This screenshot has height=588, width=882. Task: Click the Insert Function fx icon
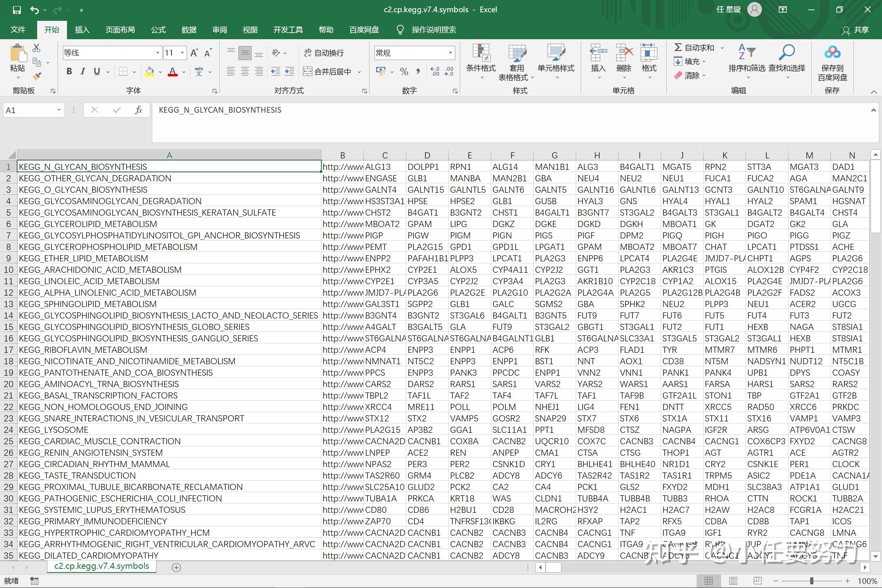point(138,110)
